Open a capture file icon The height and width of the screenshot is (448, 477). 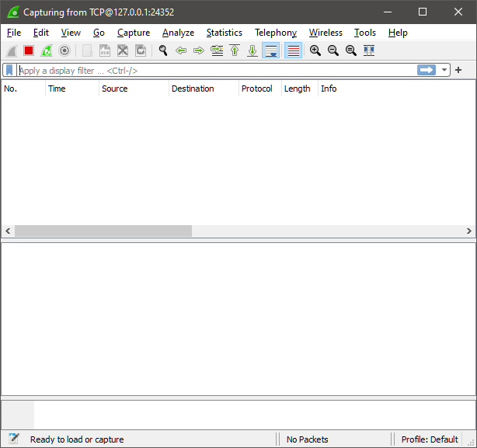click(x=87, y=50)
